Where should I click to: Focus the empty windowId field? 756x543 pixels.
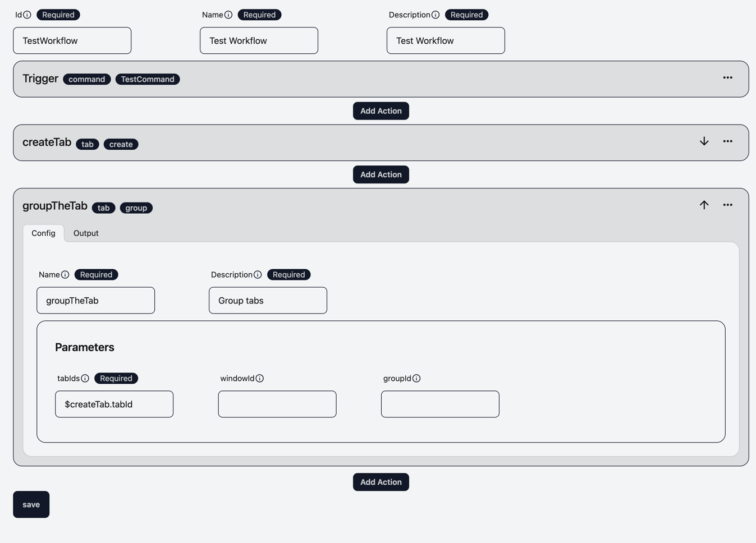[277, 404]
